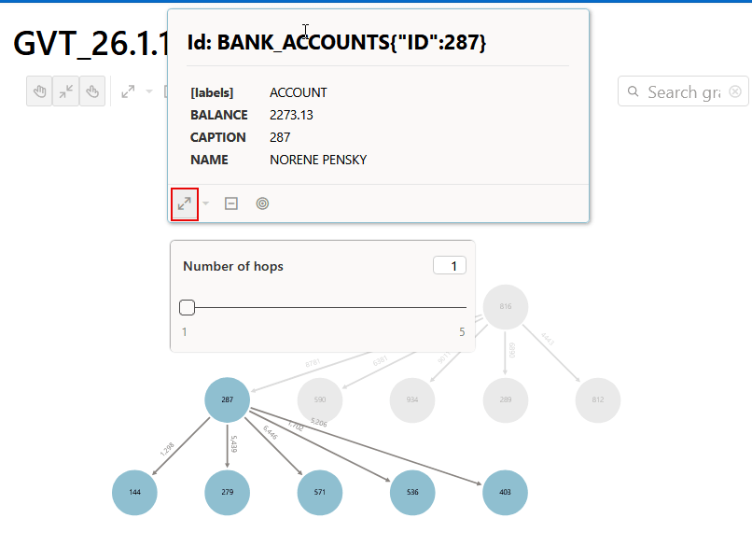Select graph node 403
The width and height of the screenshot is (752, 560).
[505, 493]
